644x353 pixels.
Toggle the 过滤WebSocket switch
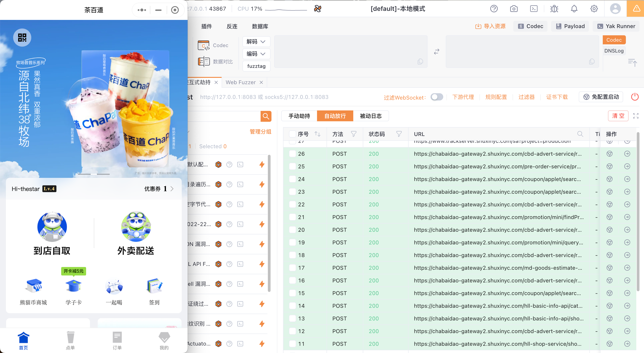(436, 97)
